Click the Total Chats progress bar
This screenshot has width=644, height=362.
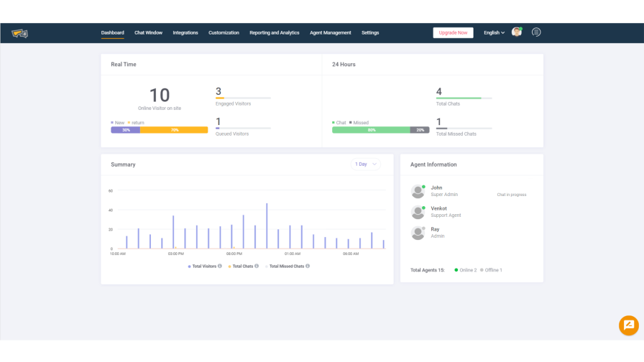coord(464,98)
